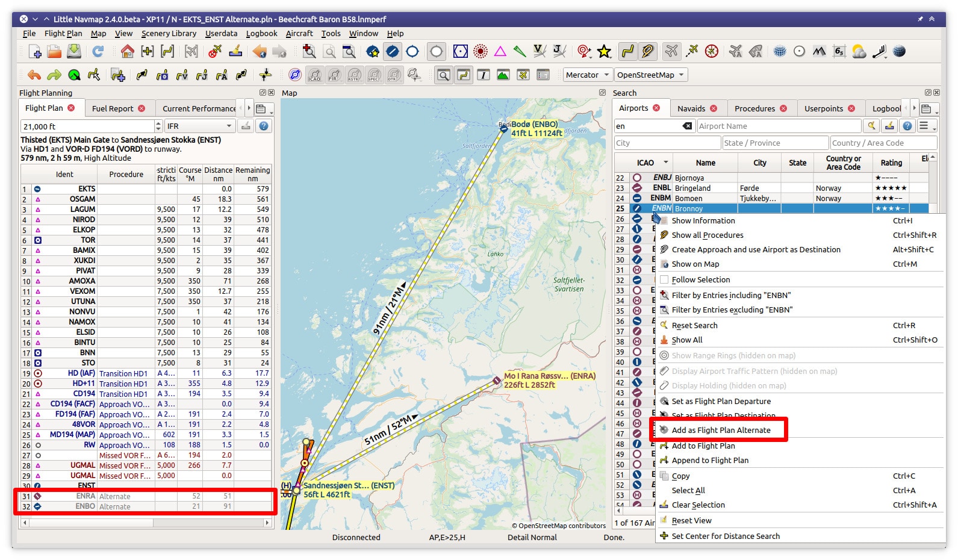
Task: Click the Airport Name search field
Action: [x=779, y=126]
